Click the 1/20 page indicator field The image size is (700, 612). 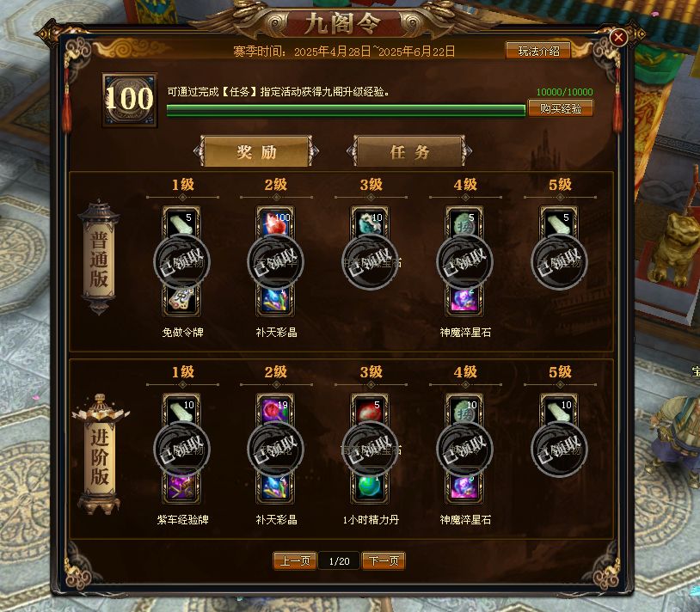(340, 560)
